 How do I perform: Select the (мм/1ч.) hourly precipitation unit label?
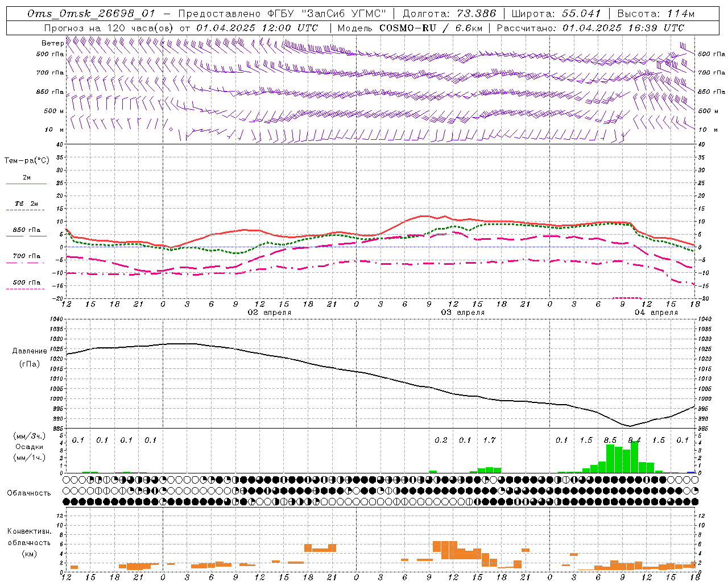[29, 457]
